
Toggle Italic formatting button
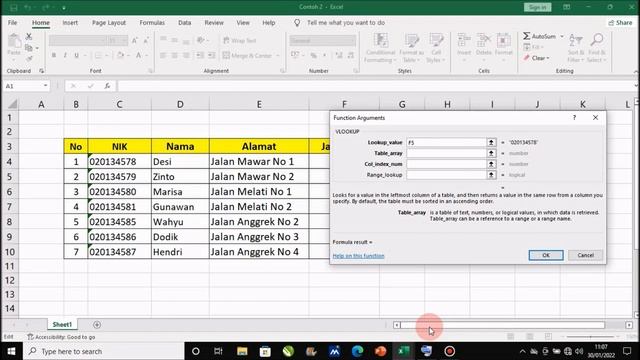click(65, 55)
